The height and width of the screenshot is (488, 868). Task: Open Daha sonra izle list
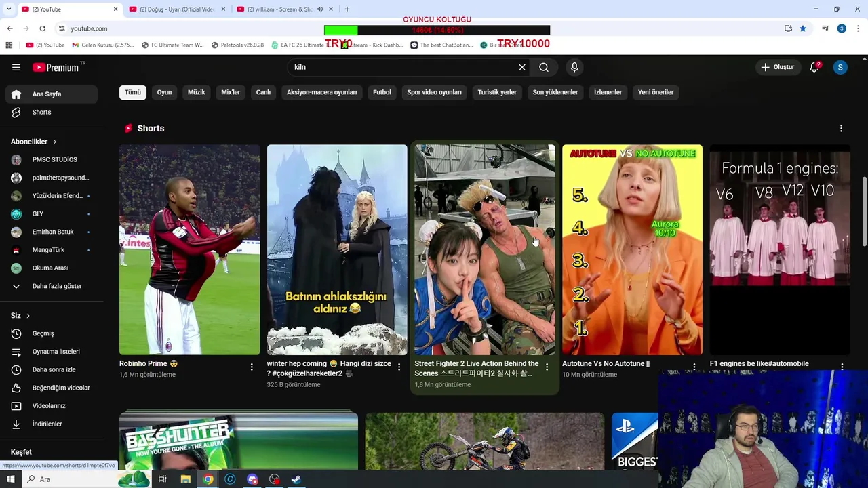pos(52,369)
